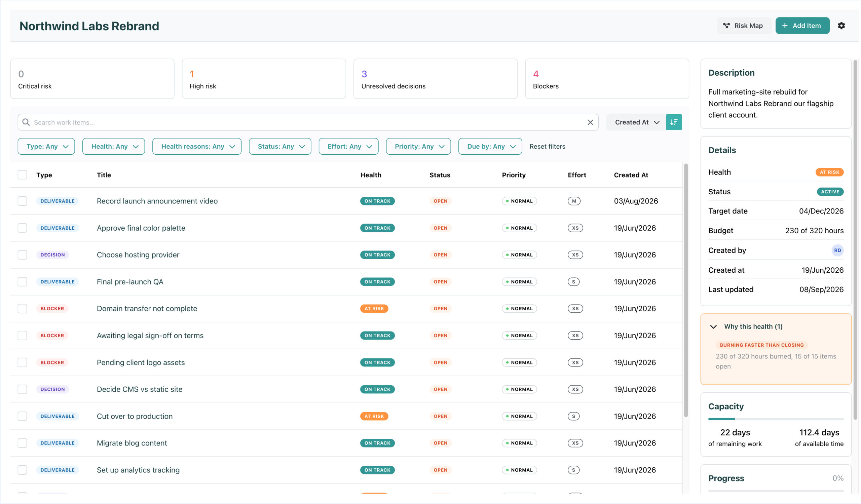
Task: Open the Effort: Any filter
Action: (x=348, y=147)
